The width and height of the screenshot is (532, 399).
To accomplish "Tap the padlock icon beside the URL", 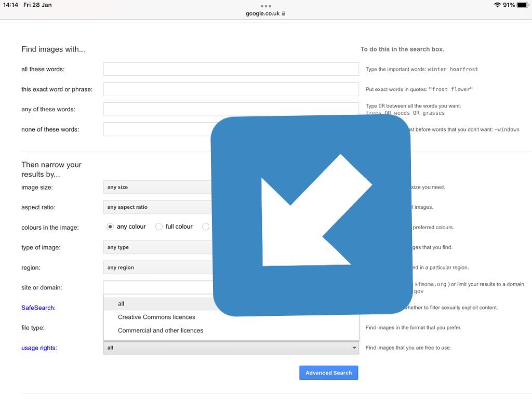I will [284, 14].
